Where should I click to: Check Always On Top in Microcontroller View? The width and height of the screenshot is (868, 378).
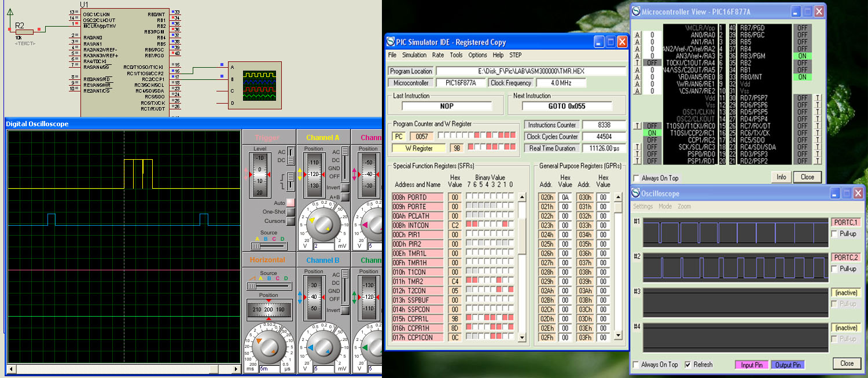[637, 178]
